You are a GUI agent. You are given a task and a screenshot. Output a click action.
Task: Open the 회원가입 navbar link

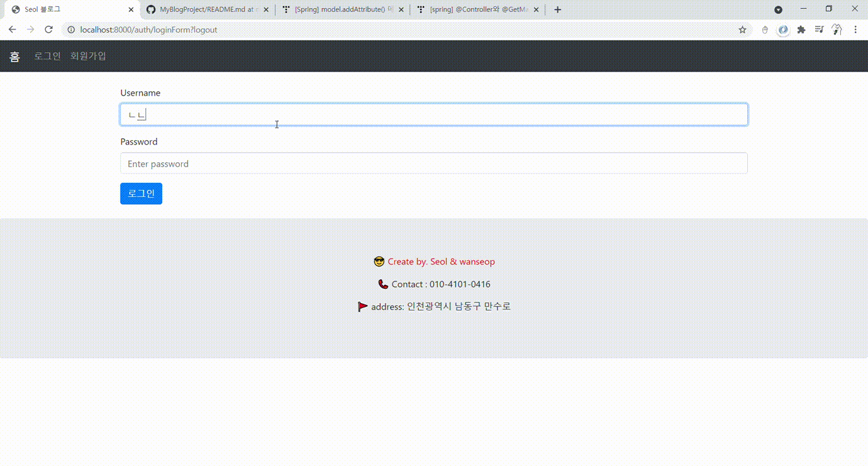(88, 56)
